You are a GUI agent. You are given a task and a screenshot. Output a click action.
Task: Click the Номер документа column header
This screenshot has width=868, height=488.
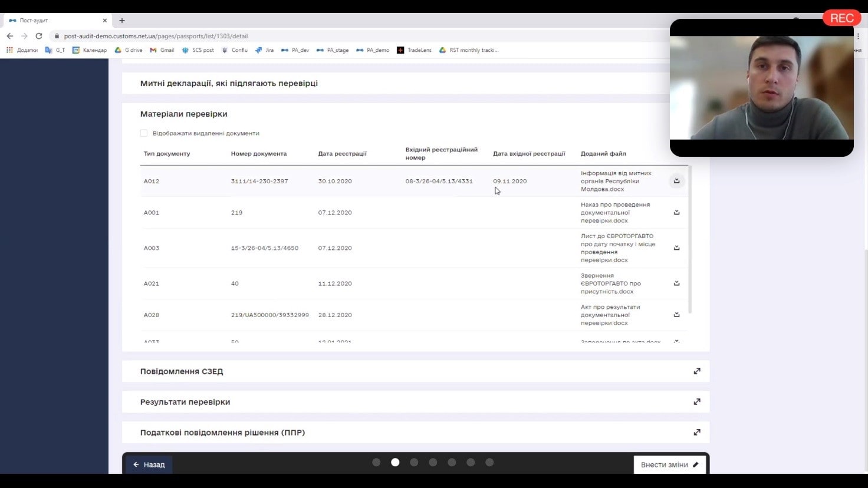pyautogui.click(x=259, y=153)
